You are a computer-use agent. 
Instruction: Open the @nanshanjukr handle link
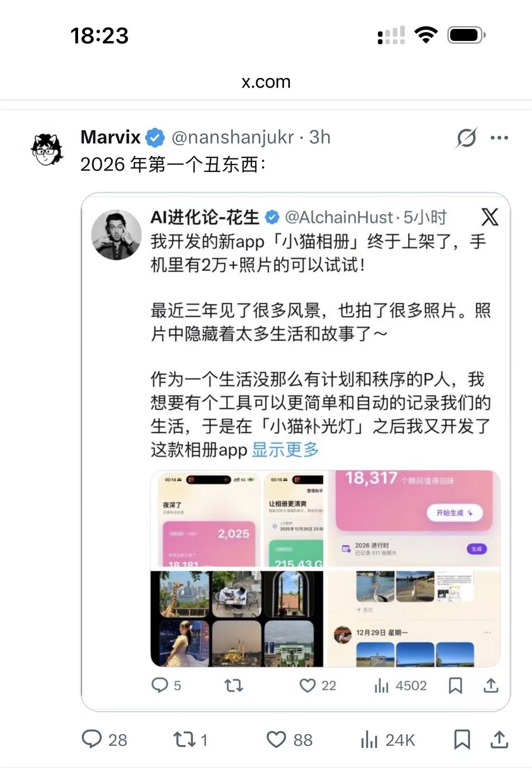tap(233, 137)
